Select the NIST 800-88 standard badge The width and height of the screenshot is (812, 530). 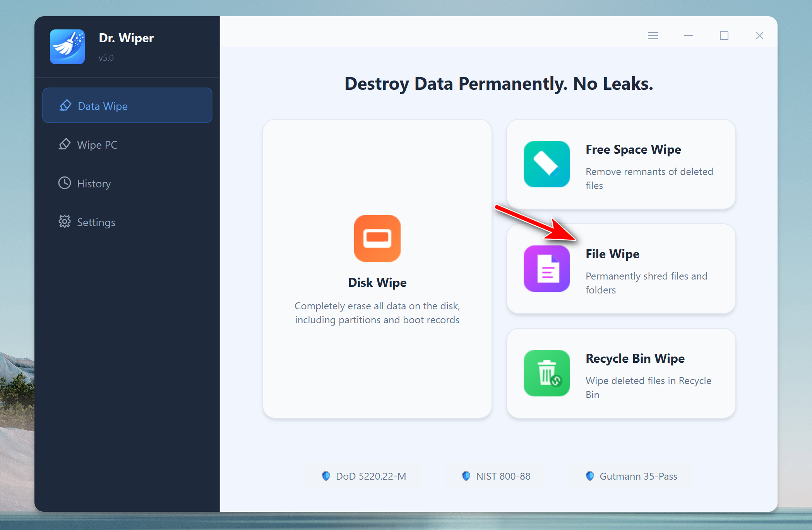496,476
